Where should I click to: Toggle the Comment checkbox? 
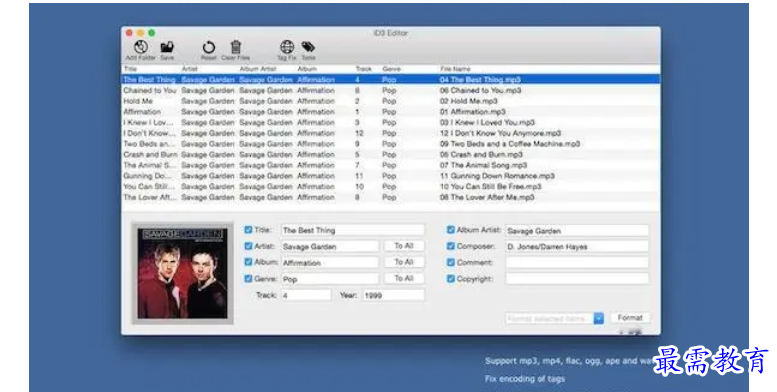450,262
